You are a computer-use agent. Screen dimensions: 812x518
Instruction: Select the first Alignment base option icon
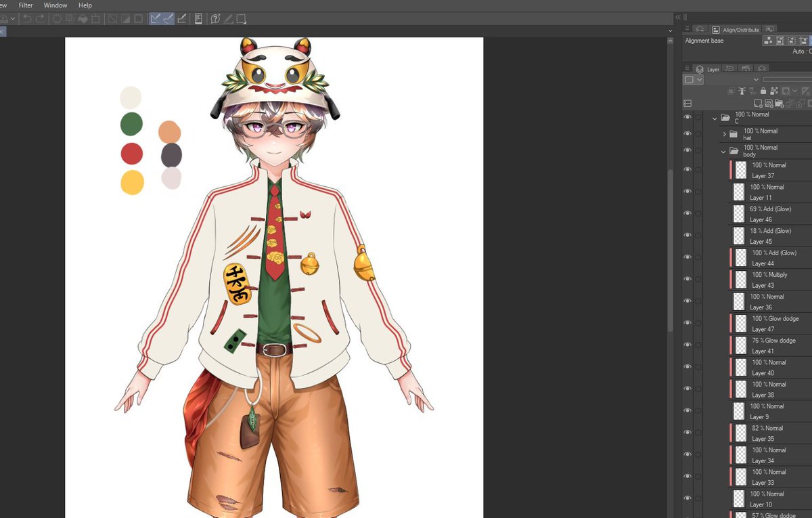pos(768,41)
